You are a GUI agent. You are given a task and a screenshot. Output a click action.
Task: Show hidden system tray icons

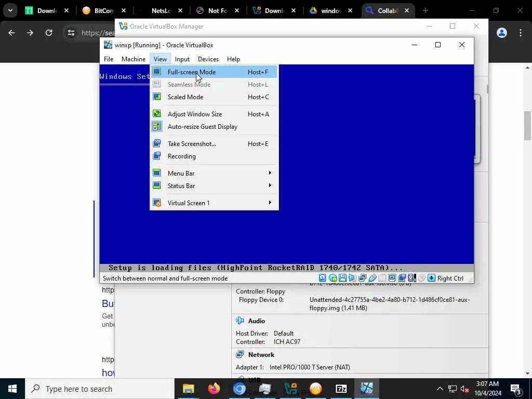440,389
